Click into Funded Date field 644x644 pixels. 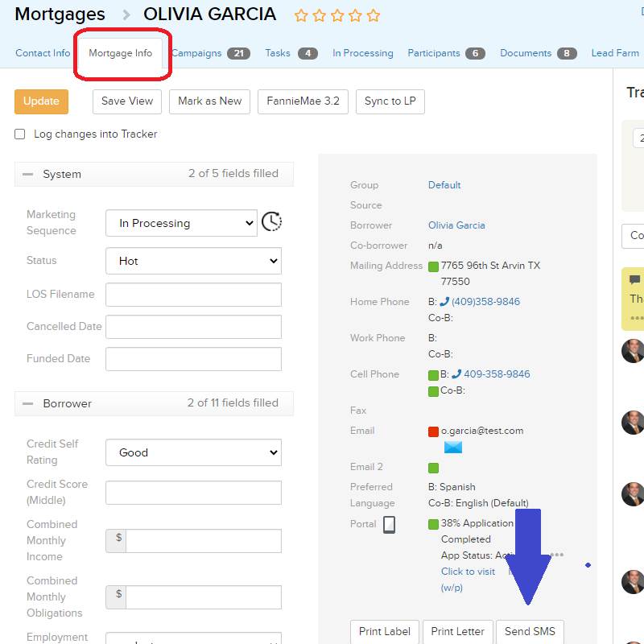[x=193, y=359]
